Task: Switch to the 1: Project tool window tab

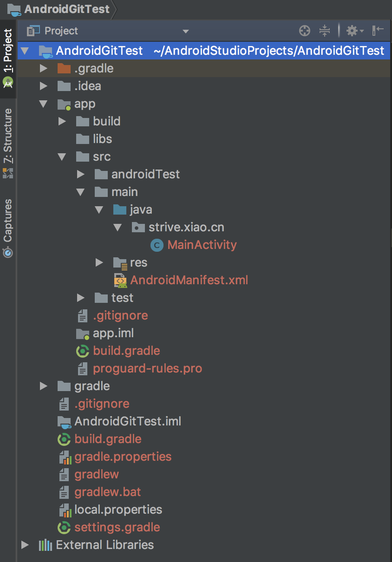Action: pyautogui.click(x=8, y=59)
